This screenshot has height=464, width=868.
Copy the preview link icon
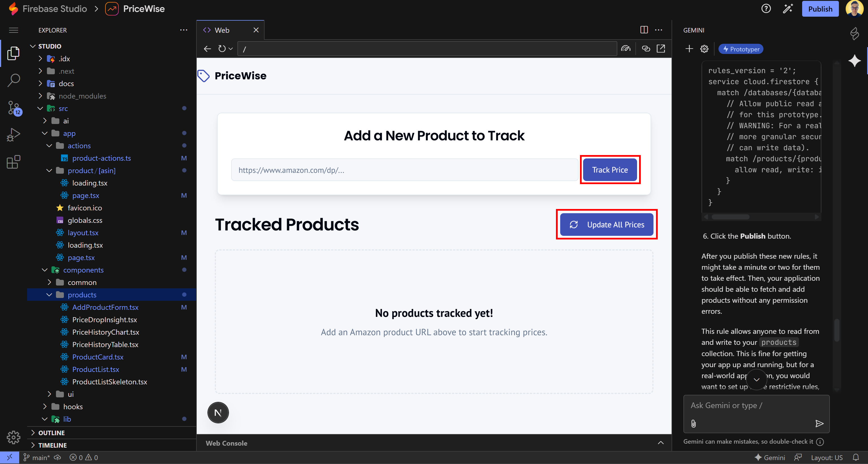pyautogui.click(x=646, y=49)
